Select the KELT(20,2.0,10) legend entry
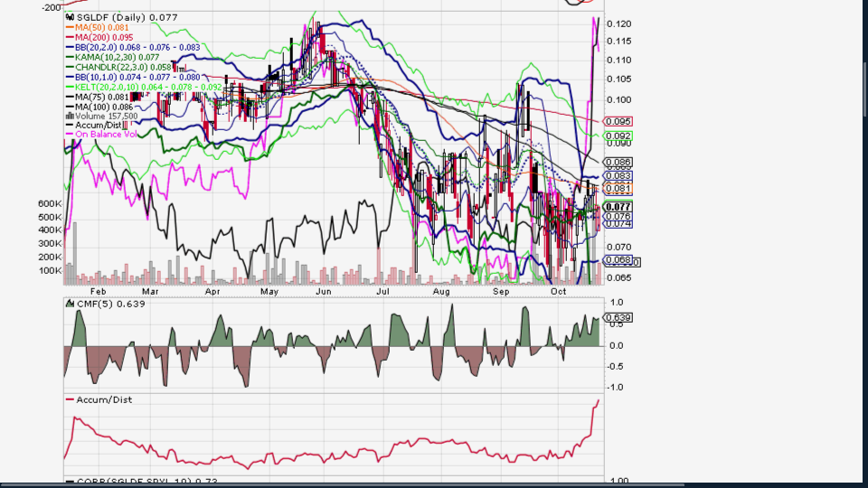 pyautogui.click(x=148, y=88)
